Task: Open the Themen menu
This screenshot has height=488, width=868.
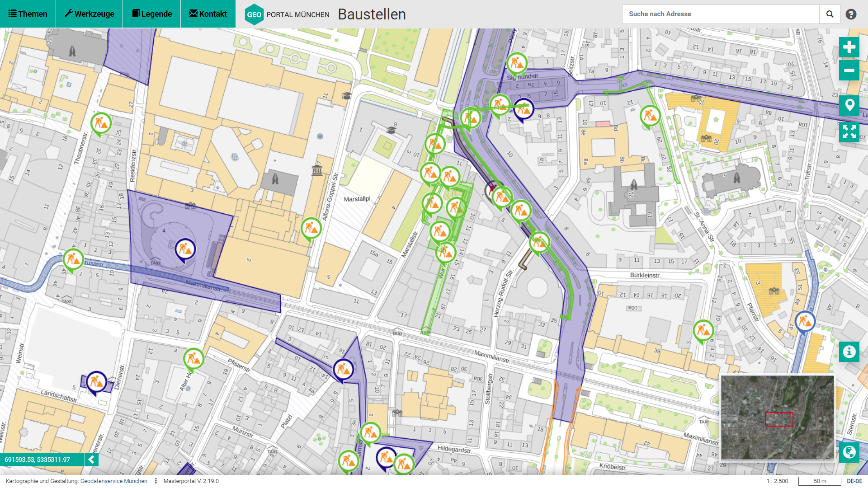Action: click(28, 14)
